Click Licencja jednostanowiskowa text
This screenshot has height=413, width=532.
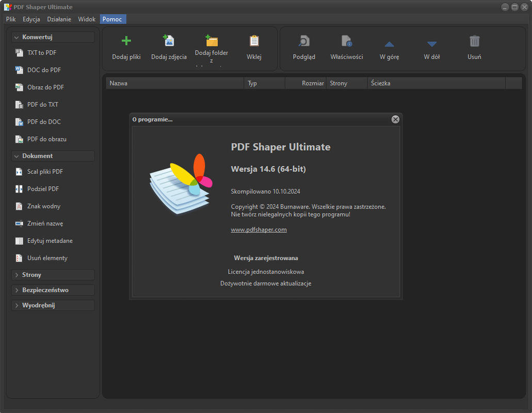pyautogui.click(x=266, y=272)
